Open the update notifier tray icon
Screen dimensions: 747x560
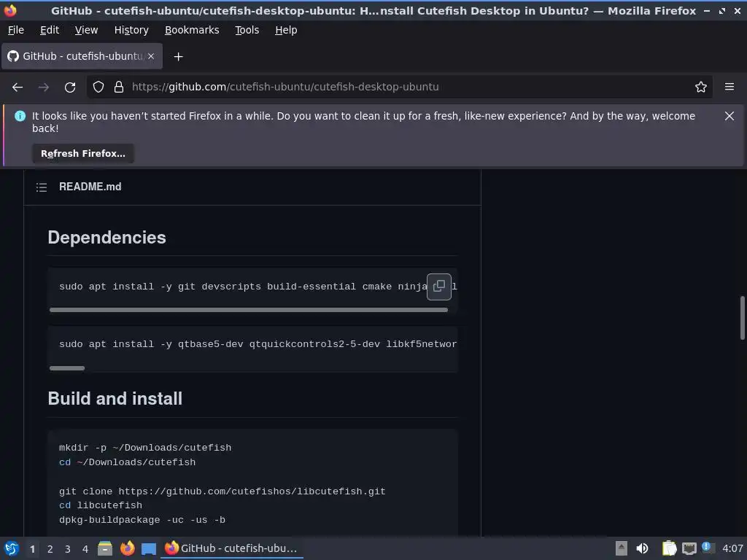coord(708,548)
